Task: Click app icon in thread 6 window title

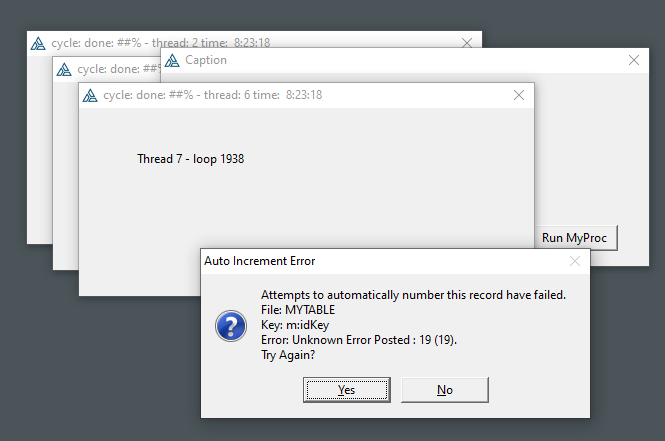Action: point(90,95)
